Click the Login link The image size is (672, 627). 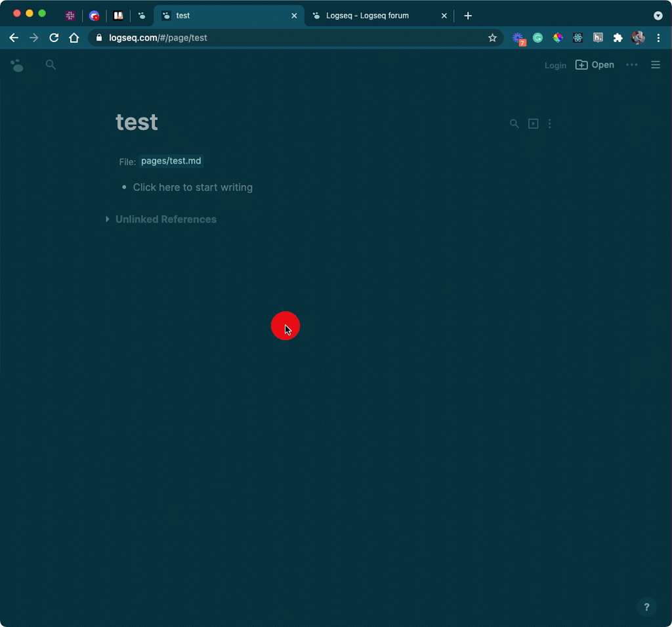pos(555,65)
